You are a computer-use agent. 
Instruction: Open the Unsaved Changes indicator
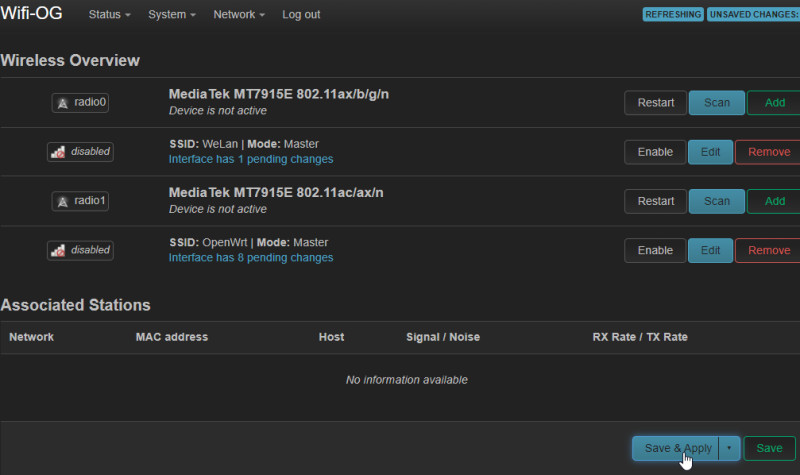pos(753,15)
